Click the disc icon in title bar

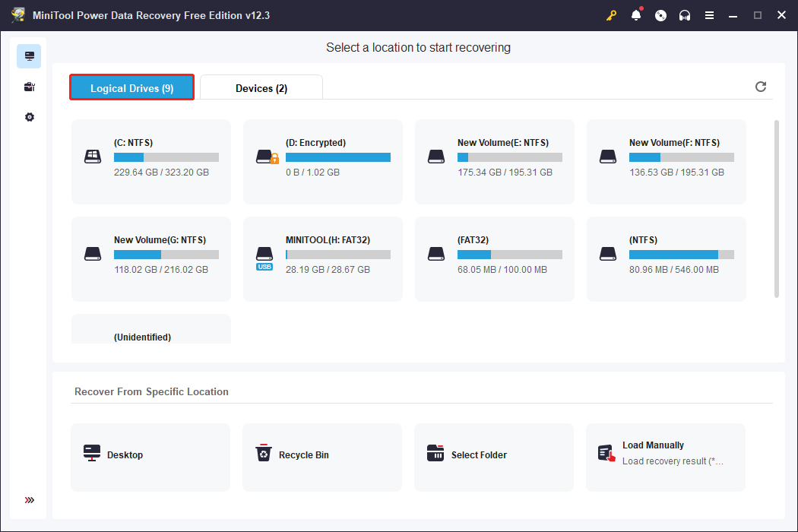(660, 15)
